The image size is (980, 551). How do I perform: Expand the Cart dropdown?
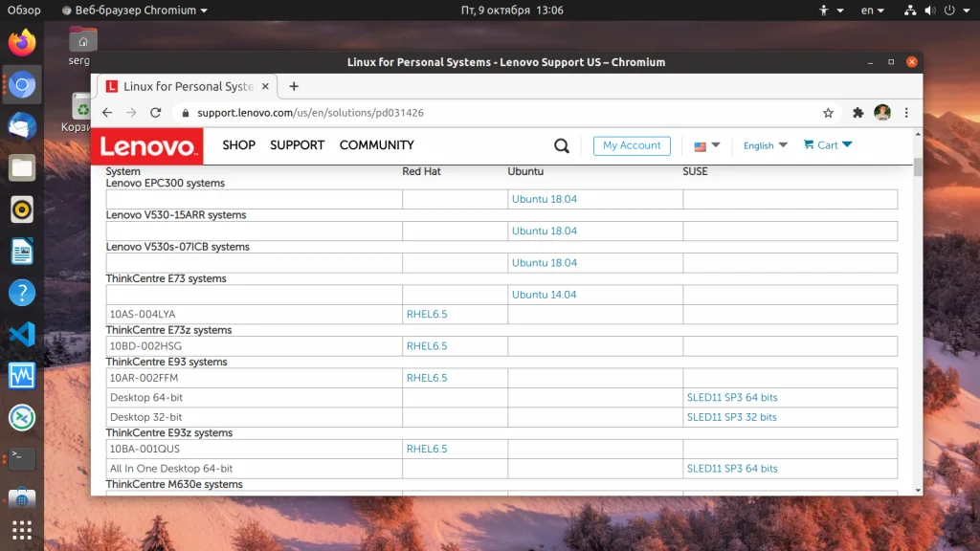tap(828, 145)
